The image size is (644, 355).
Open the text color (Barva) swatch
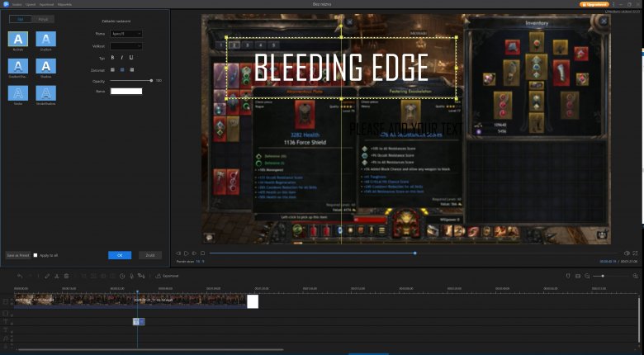click(126, 91)
